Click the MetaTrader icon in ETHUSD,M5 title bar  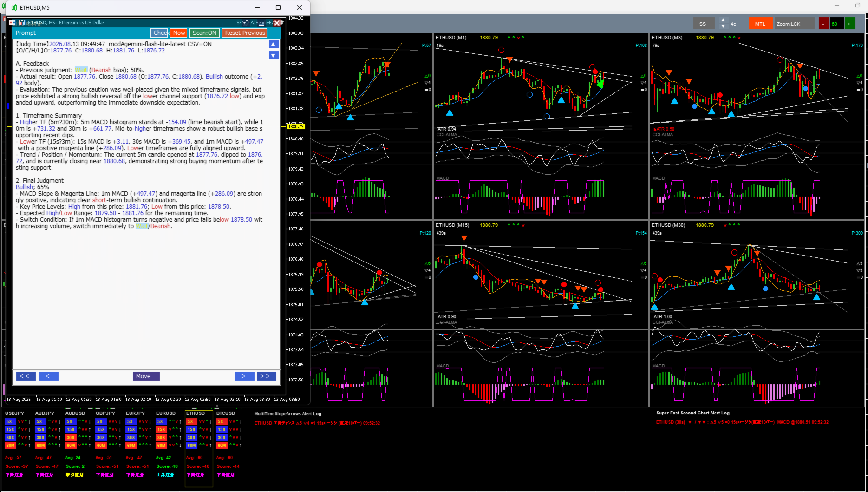tap(14, 7)
